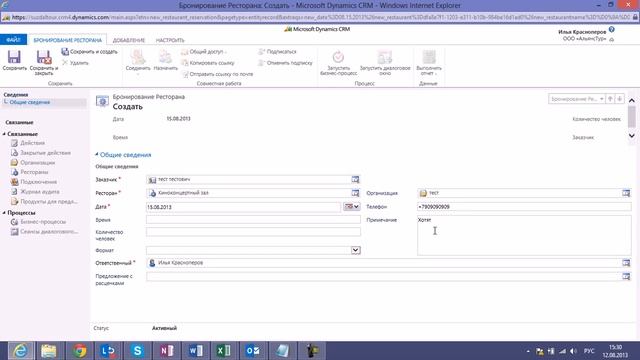
Task: Click the Телефон input field
Action: [x=524, y=207]
